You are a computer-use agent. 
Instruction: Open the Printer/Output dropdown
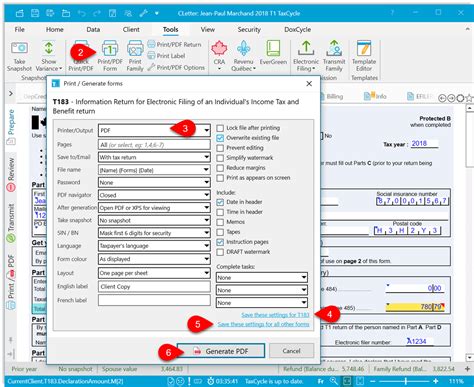tap(154, 130)
